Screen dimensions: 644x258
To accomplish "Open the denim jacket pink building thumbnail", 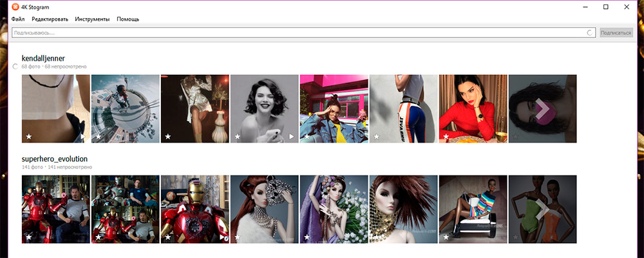I will pyautogui.click(x=334, y=108).
